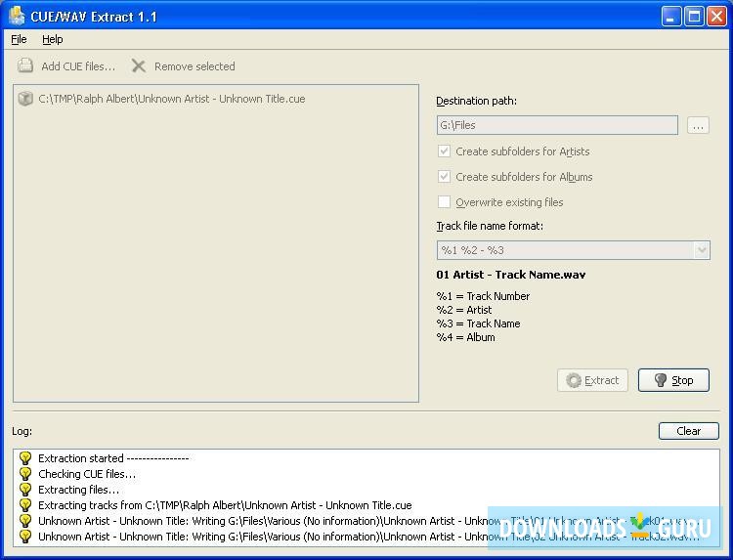The image size is (733, 560).
Task: Maximize the CUE/WAV Extract window
Action: click(x=694, y=17)
